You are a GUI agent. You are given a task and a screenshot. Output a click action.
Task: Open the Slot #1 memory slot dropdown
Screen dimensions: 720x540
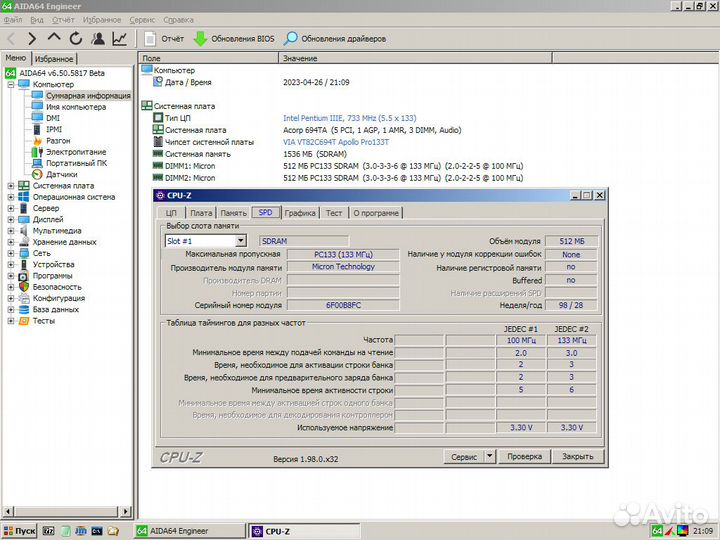coord(241,241)
